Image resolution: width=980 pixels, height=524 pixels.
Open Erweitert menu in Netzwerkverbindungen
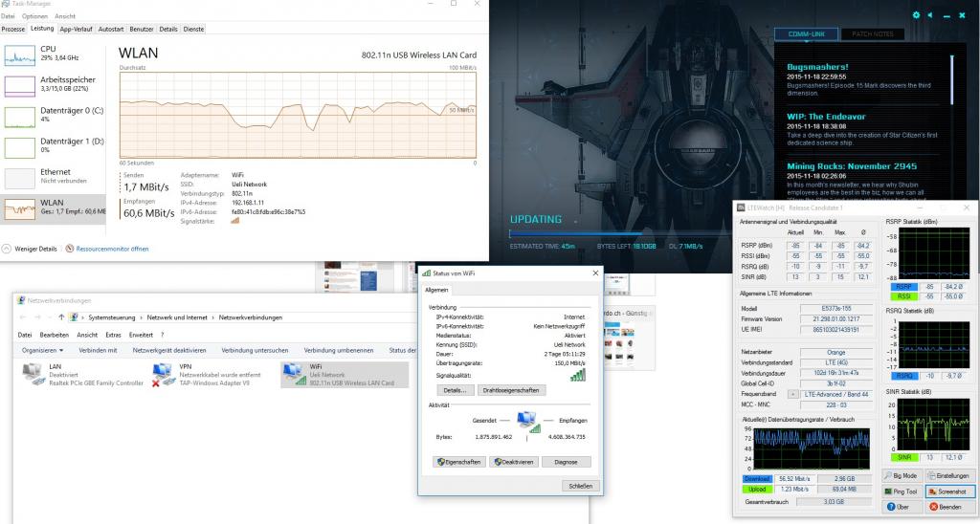click(141, 335)
